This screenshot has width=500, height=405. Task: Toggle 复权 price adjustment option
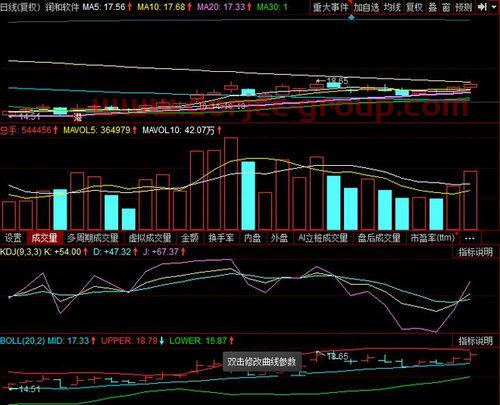click(x=414, y=7)
